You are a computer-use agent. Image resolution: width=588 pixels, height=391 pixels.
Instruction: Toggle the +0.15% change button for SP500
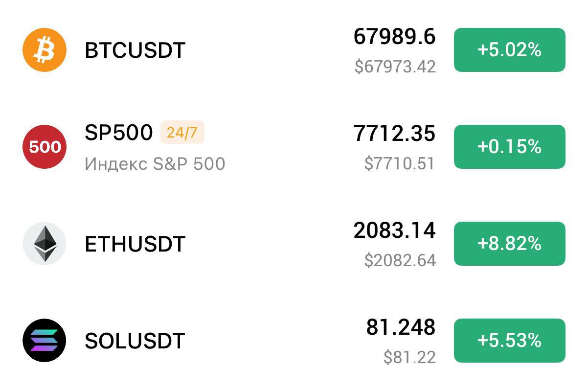[510, 147]
